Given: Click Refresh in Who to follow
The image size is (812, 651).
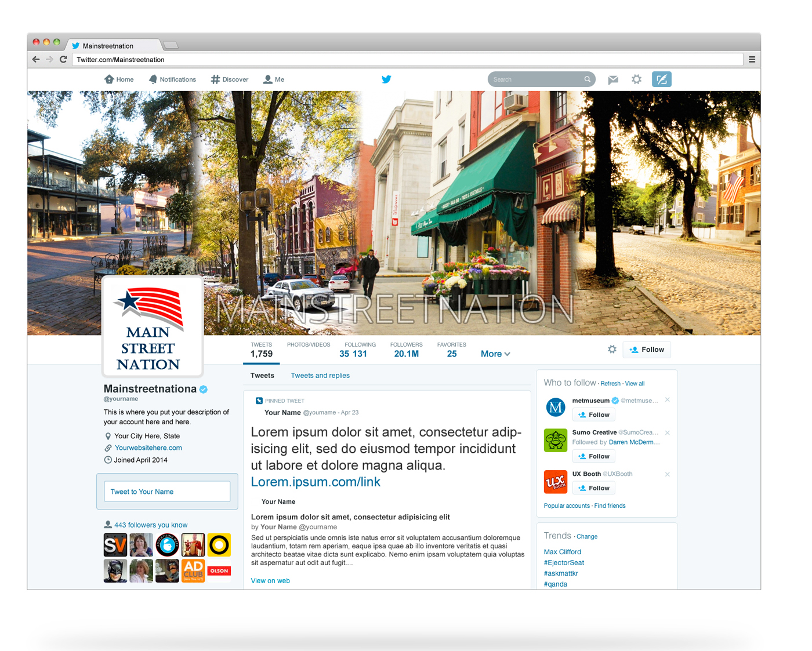Looking at the screenshot, I should pos(610,384).
